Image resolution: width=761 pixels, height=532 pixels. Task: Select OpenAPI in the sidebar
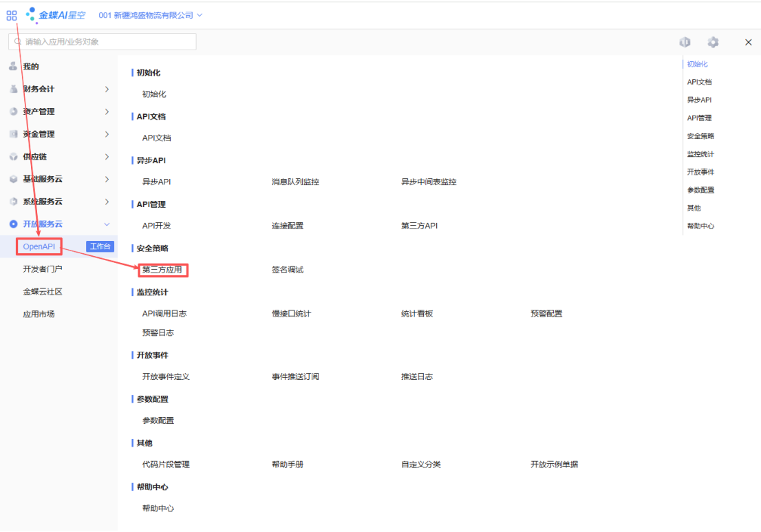pyautogui.click(x=39, y=247)
